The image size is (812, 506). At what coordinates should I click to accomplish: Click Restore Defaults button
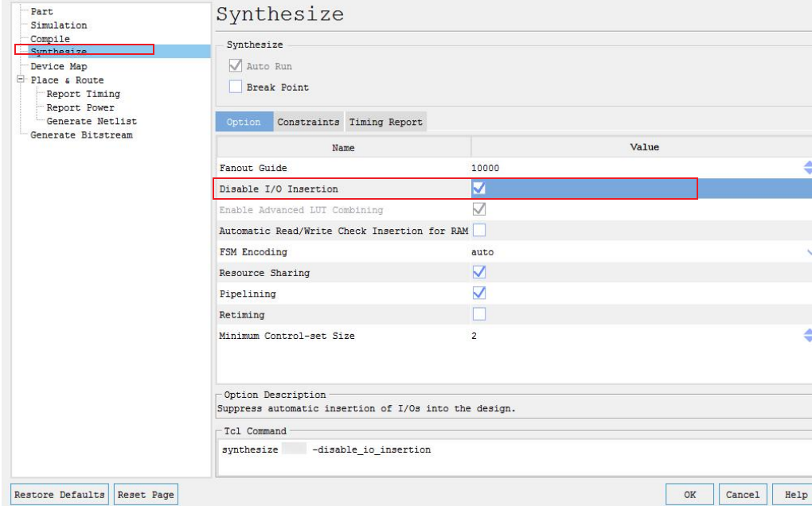[60, 495]
